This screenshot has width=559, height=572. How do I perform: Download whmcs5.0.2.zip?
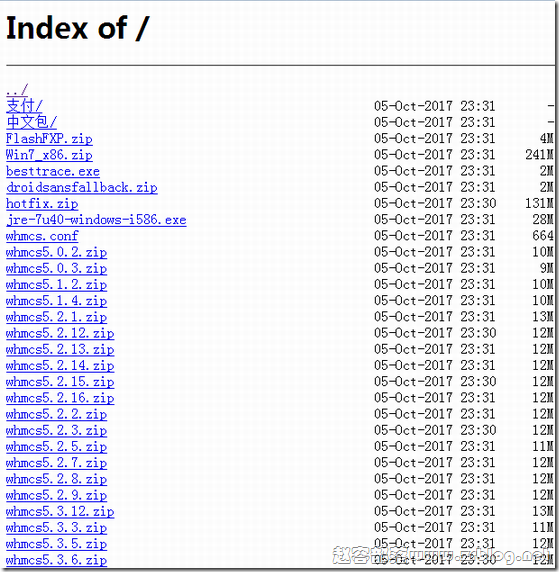(x=57, y=252)
